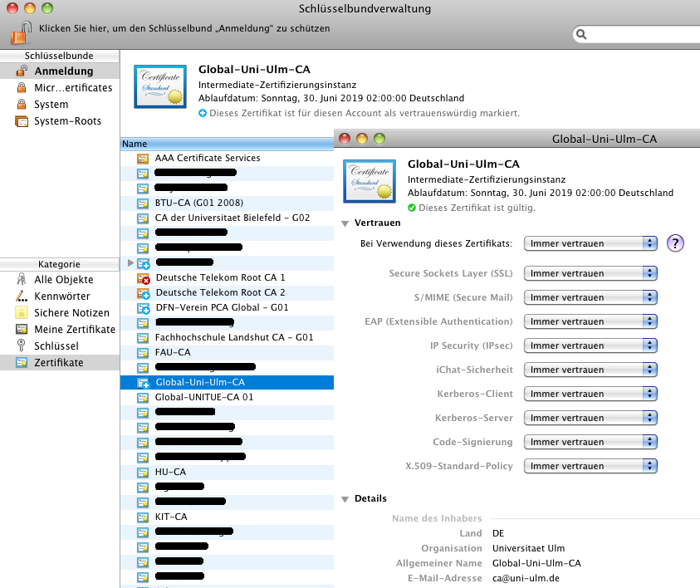Click the AAA Certificate Services icon

click(x=143, y=159)
